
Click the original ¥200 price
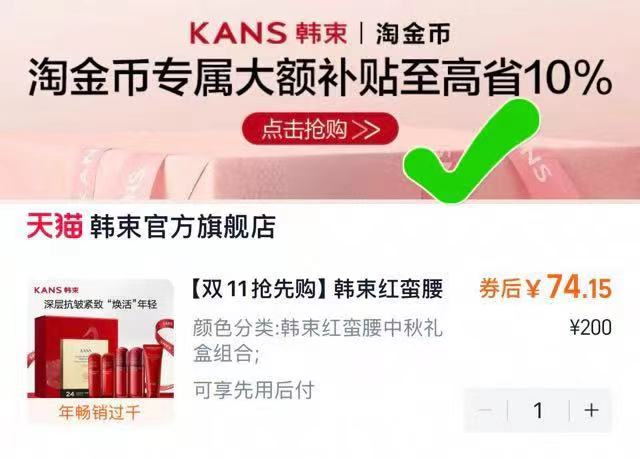[x=591, y=327]
